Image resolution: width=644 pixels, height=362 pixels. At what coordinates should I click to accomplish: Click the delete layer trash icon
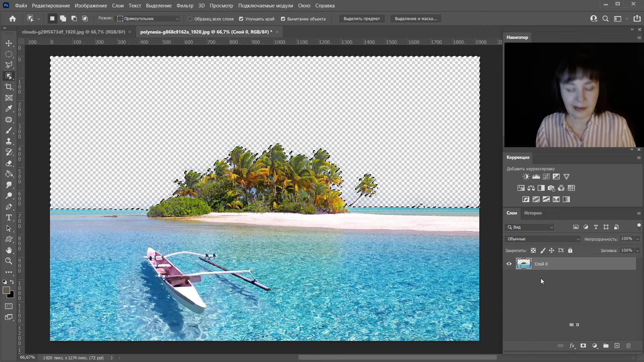(628, 346)
